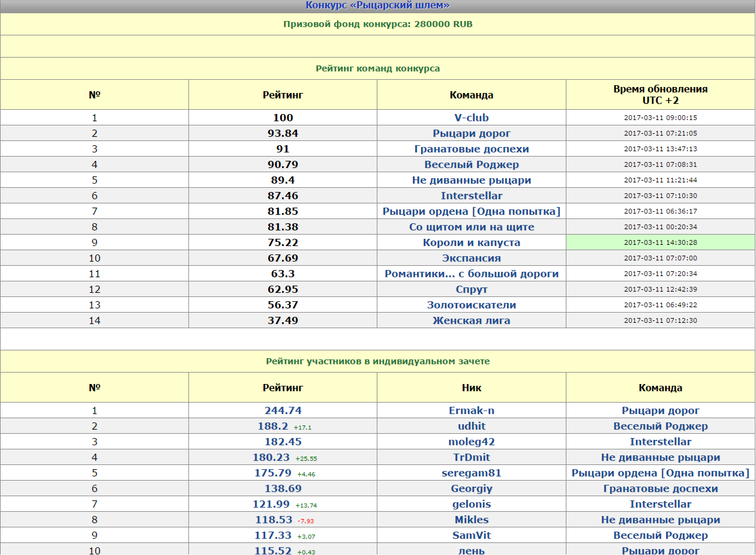Click seregam81's team Рыцари ордена [Одна попытка]
The height and width of the screenshot is (555, 756).
click(x=661, y=473)
